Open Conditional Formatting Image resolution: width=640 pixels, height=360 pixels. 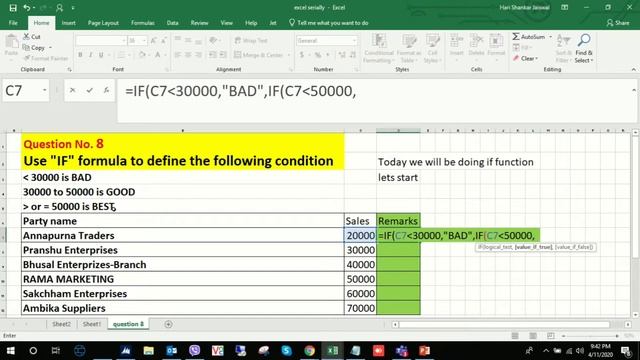tap(379, 48)
